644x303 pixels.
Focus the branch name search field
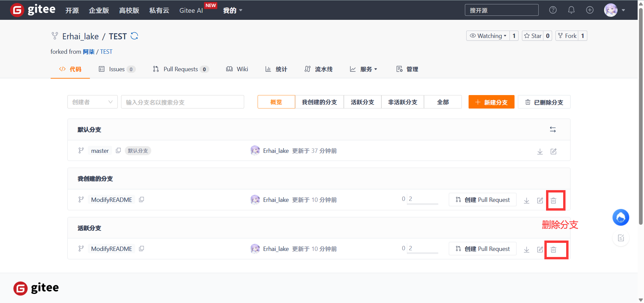click(182, 102)
